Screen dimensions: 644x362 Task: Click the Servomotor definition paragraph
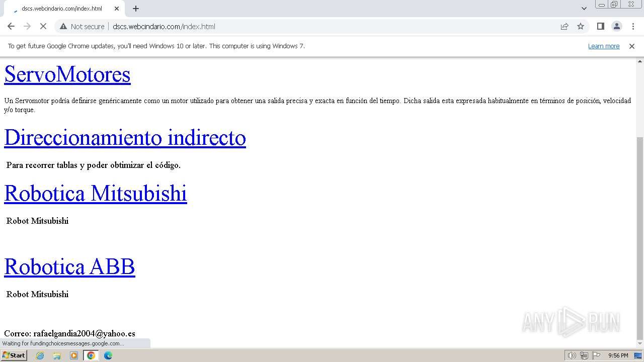point(317,105)
